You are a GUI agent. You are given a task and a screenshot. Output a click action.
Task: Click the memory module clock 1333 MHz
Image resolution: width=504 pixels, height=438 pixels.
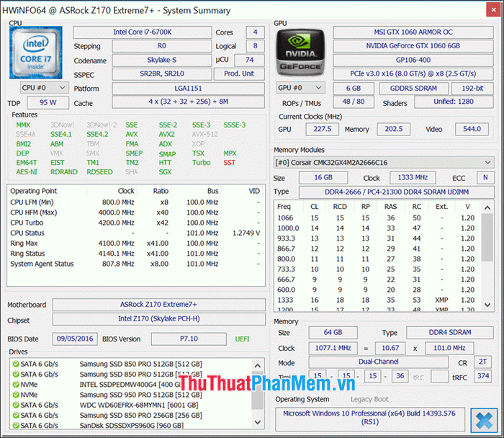coord(413,178)
